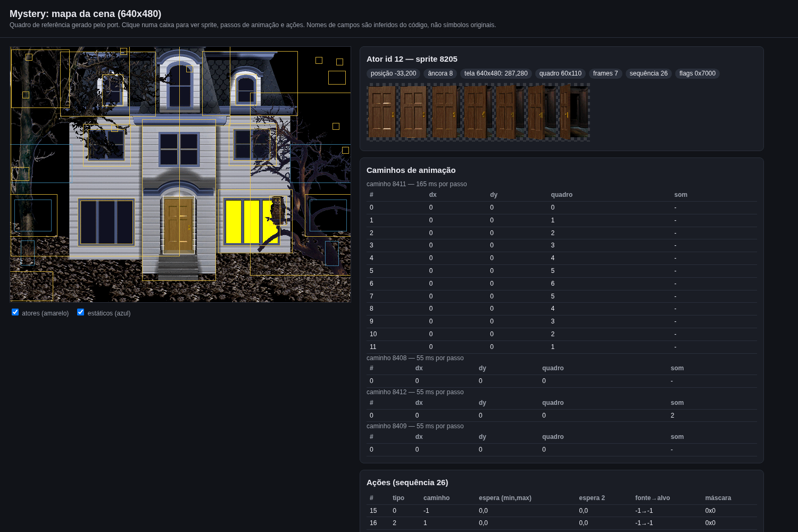Click the "sequência 26" chip
This screenshot has height=532, width=798.
tap(649, 73)
